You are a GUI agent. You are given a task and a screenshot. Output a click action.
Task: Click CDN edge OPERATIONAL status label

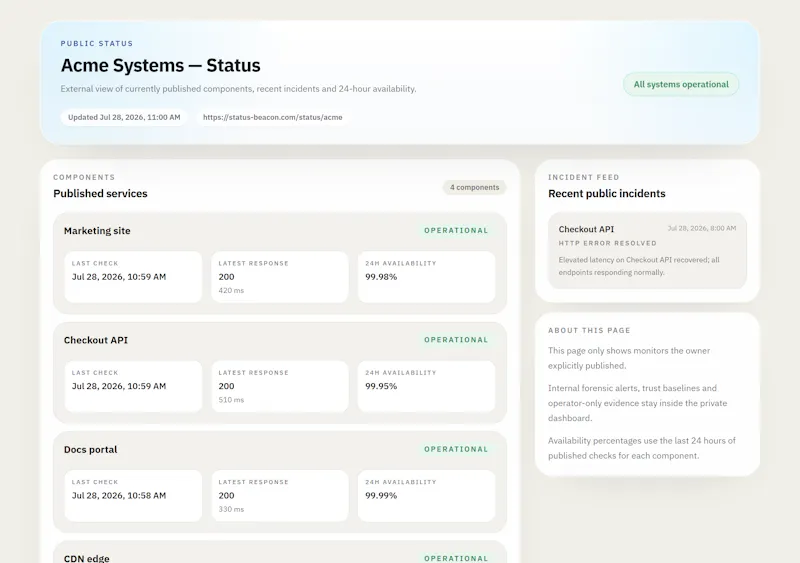pyautogui.click(x=456, y=558)
